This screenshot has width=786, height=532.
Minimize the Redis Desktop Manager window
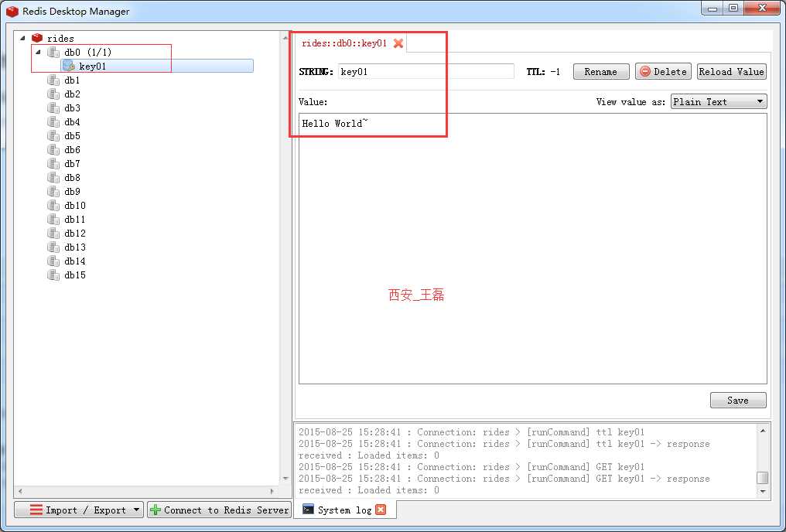pos(713,8)
